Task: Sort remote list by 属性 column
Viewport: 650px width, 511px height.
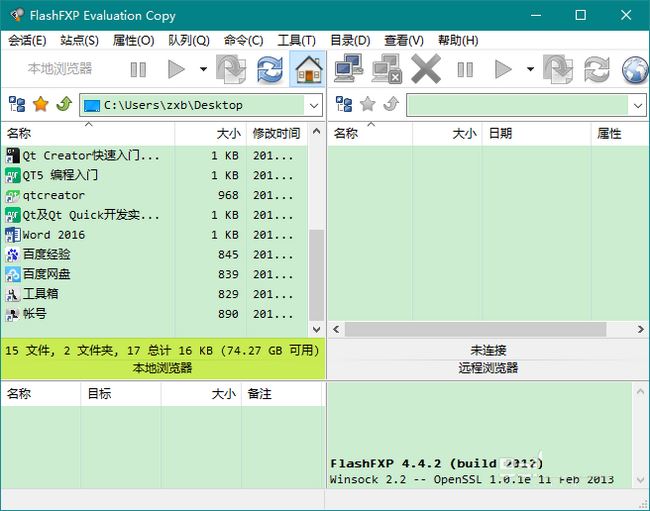Action: coord(620,133)
